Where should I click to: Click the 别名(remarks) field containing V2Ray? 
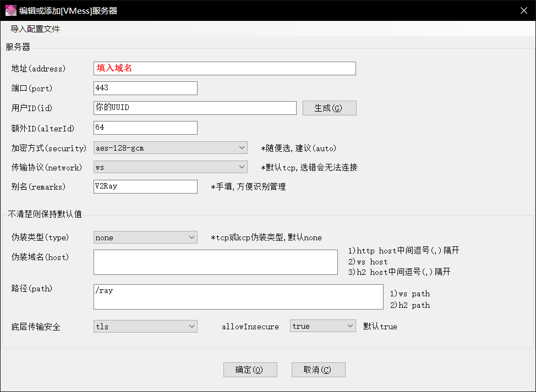(145, 186)
